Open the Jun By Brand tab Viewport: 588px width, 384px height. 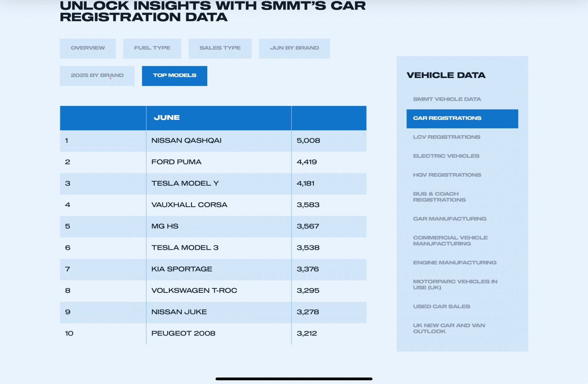pos(294,48)
